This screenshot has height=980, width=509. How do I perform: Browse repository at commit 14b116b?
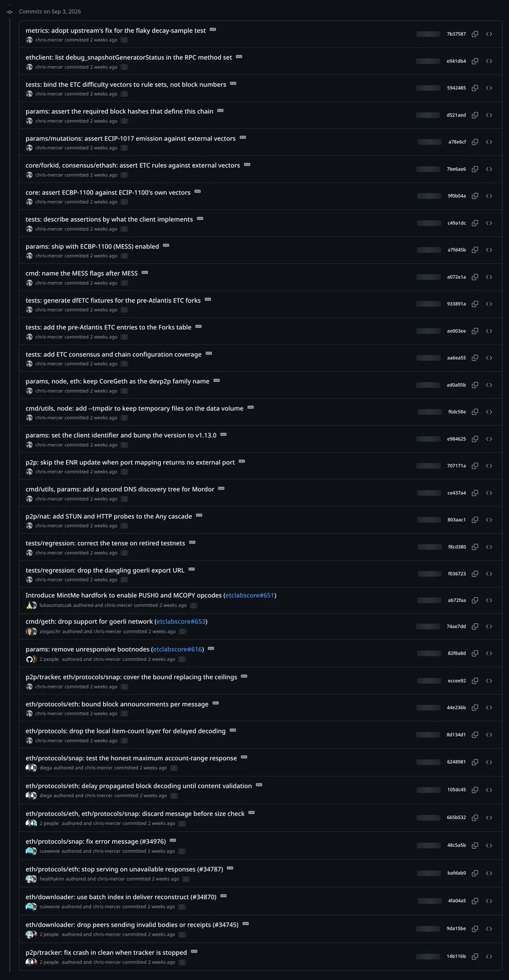click(x=489, y=956)
